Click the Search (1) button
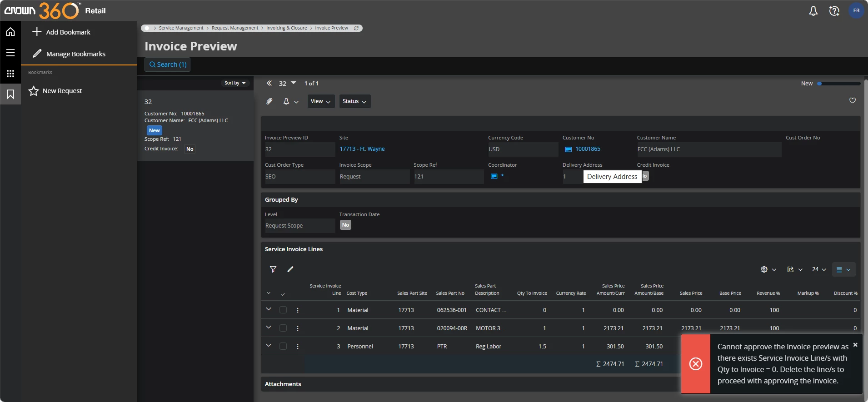 pos(168,65)
